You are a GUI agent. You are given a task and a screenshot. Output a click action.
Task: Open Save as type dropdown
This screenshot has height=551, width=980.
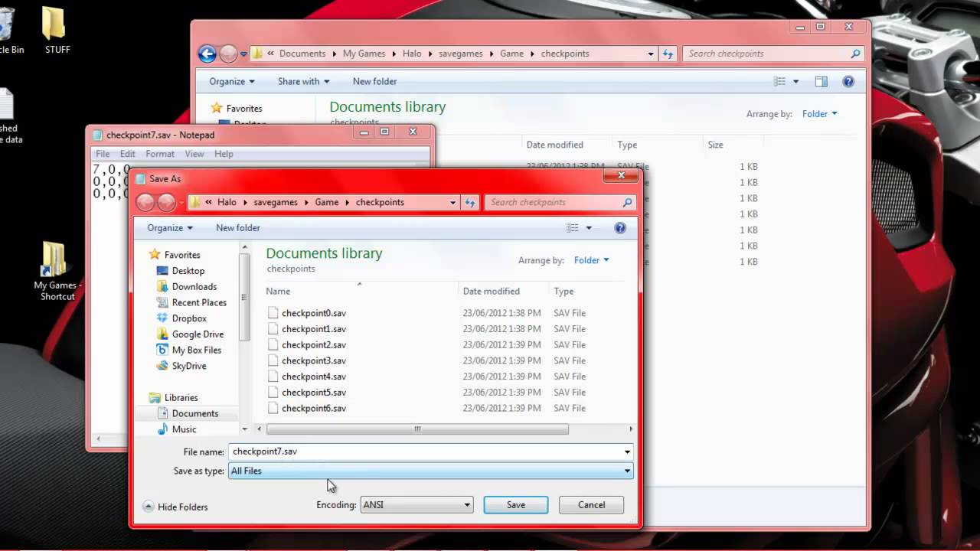click(x=430, y=471)
